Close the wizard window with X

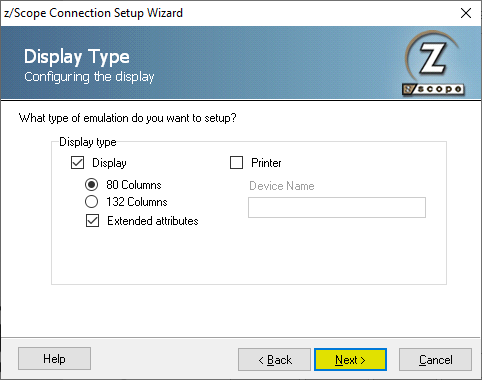click(466, 13)
